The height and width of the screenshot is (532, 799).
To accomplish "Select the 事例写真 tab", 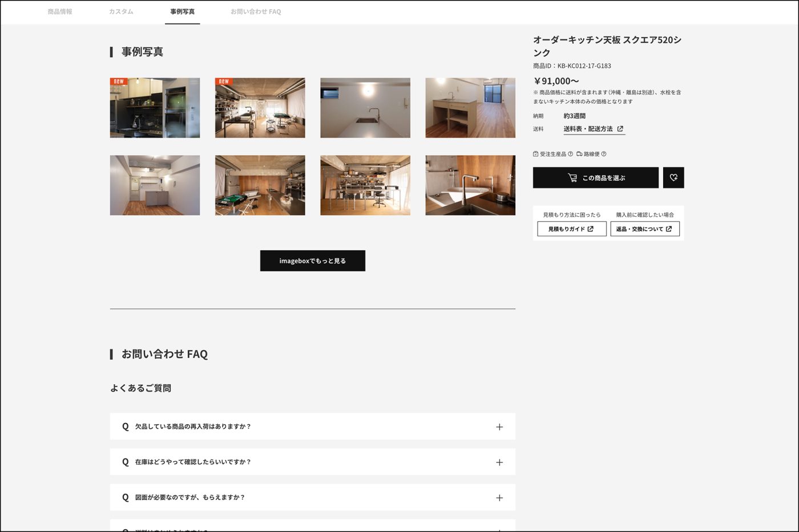I will pyautogui.click(x=182, y=11).
